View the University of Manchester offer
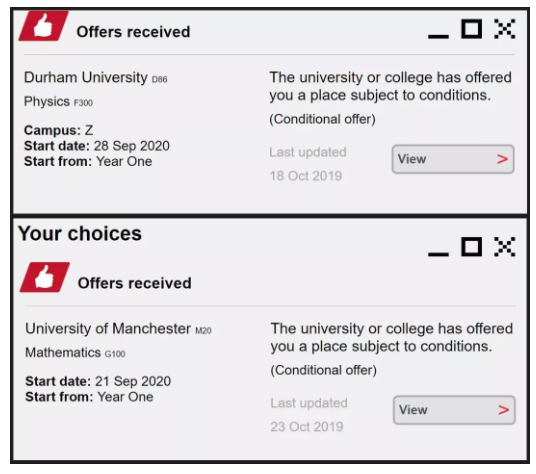Screen dimensions: 536x474 click(x=454, y=410)
